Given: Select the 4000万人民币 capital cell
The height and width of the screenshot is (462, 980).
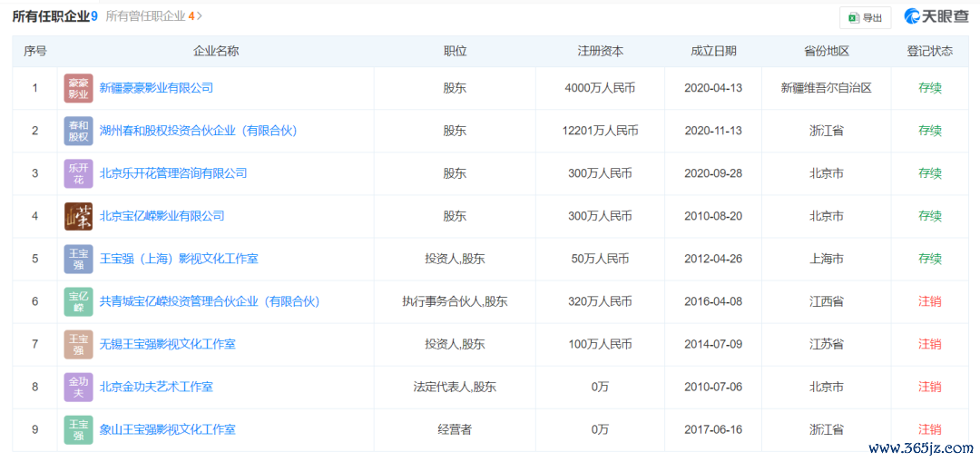Looking at the screenshot, I should coord(600,88).
